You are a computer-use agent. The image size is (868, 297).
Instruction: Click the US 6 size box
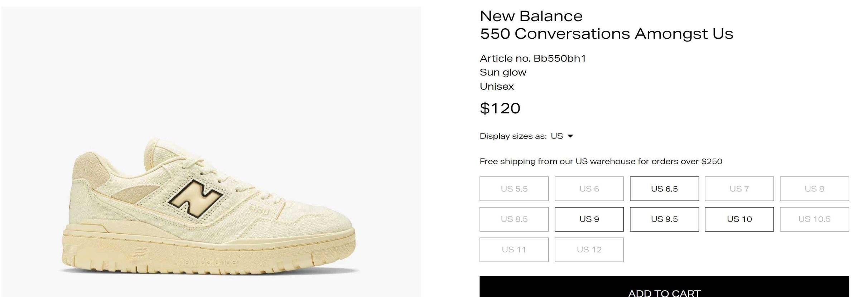589,189
